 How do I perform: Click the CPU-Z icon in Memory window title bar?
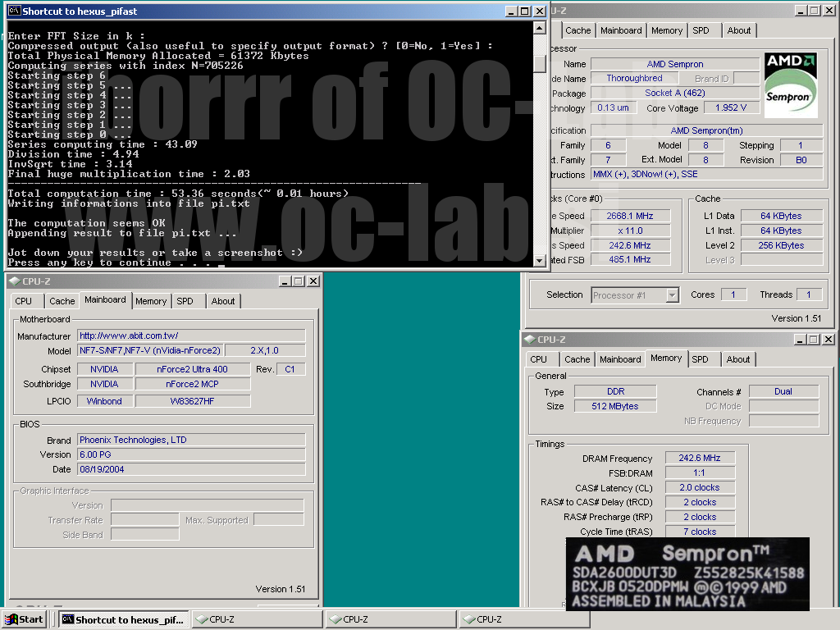click(530, 339)
